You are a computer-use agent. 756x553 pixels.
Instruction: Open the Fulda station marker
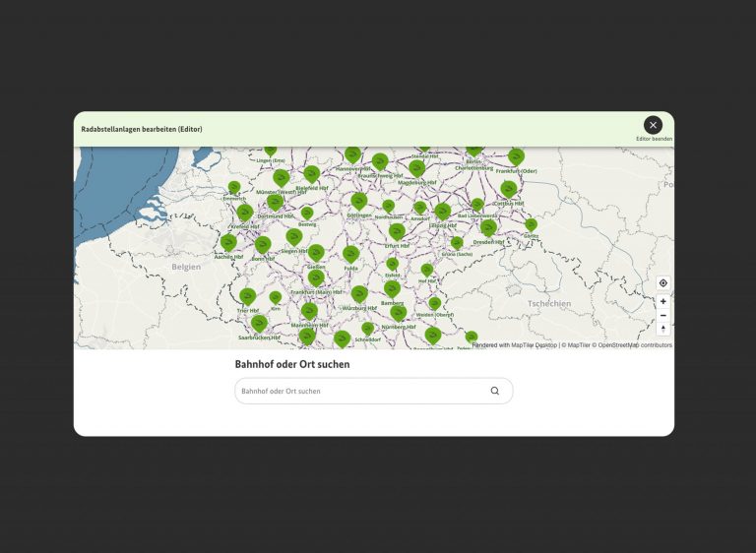coord(350,254)
